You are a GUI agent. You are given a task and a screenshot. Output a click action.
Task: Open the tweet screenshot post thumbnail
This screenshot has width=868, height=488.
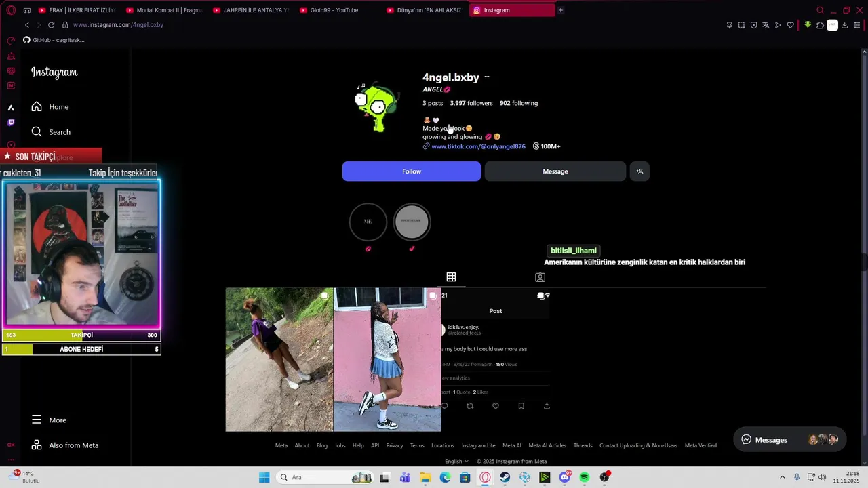click(x=496, y=359)
